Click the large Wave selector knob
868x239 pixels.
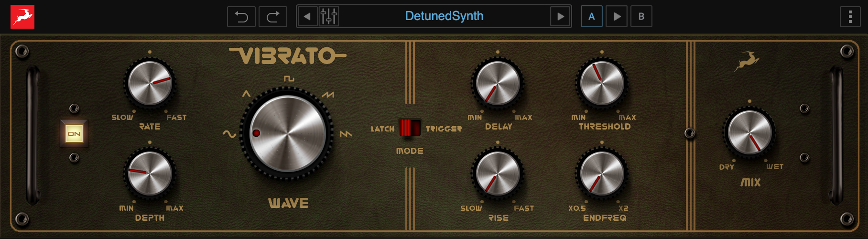pyautogui.click(x=288, y=133)
